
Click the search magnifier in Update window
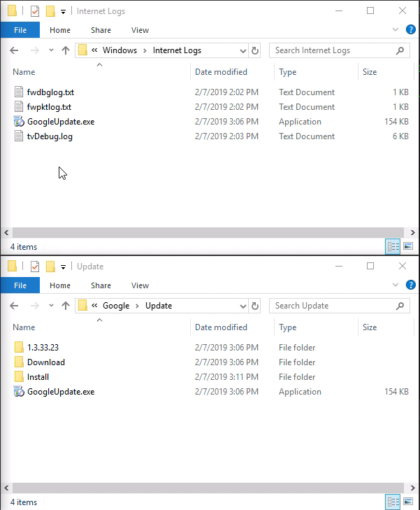(400, 306)
